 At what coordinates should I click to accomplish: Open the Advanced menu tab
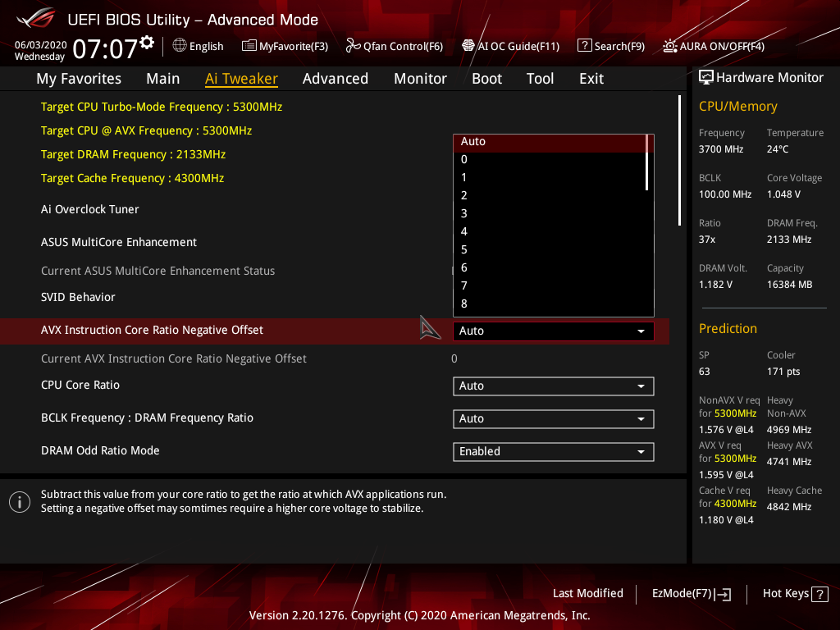coord(336,78)
